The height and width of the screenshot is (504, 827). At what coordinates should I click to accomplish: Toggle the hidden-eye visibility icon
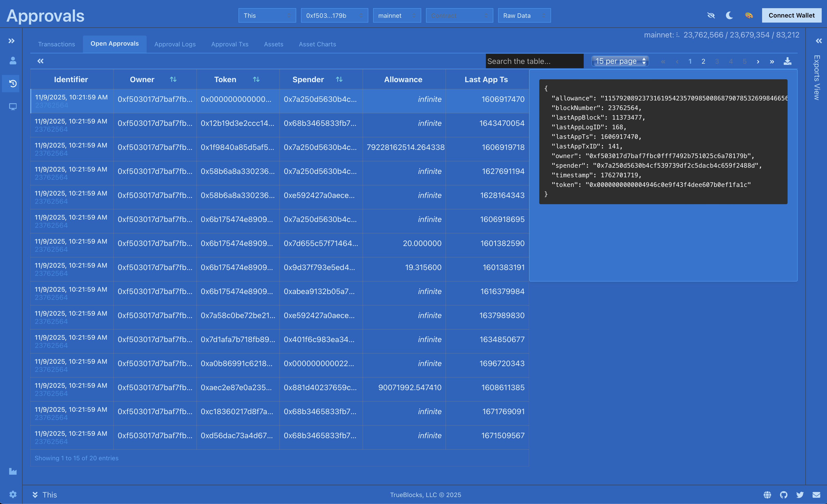(711, 15)
